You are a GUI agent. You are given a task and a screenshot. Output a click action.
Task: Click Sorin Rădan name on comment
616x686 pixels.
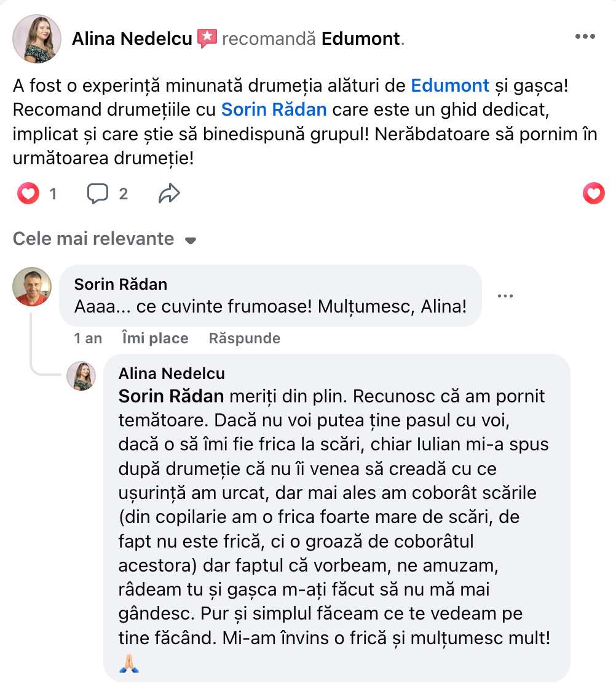pyautogui.click(x=120, y=284)
